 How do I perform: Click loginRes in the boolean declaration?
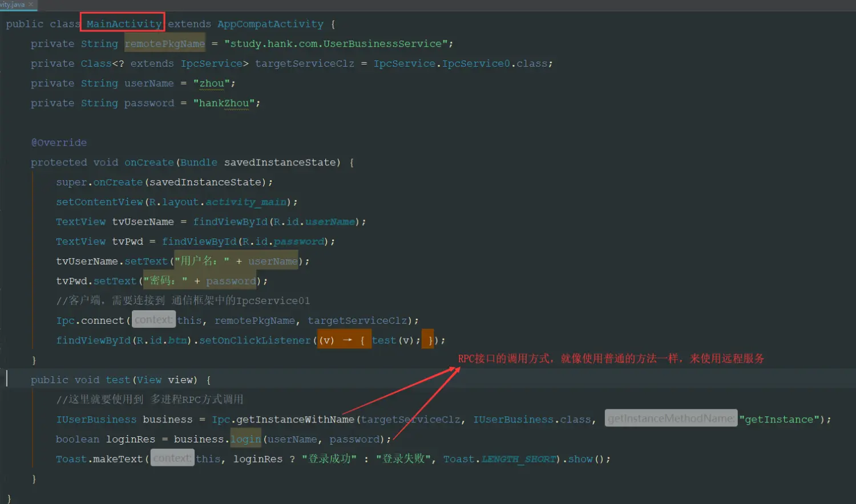(x=130, y=439)
